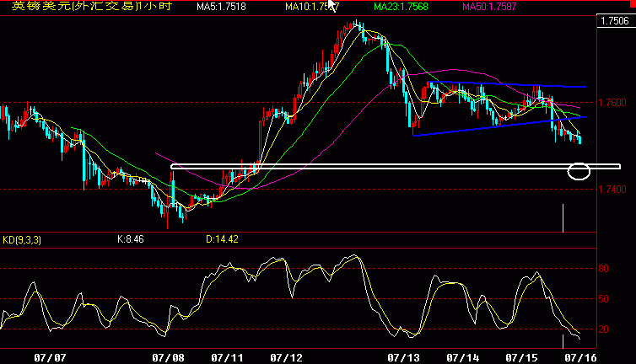Click the 07/11 date label

(227, 358)
